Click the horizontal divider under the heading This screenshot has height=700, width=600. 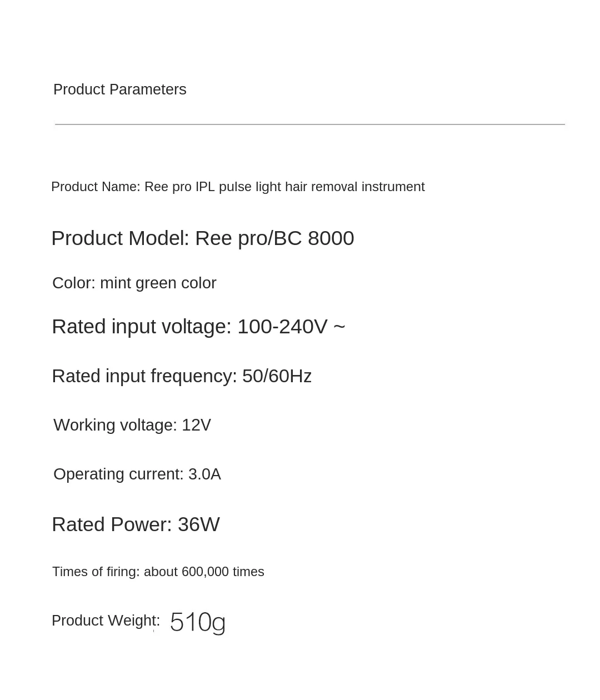tap(310, 124)
